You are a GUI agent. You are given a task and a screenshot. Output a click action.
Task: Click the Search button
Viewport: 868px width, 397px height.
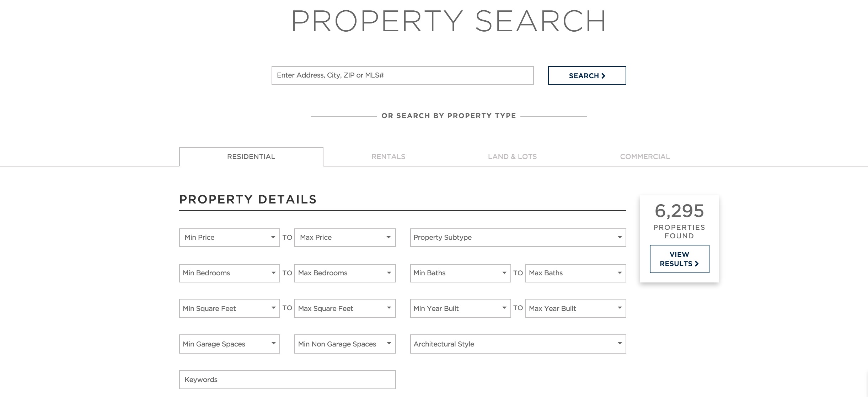tap(587, 75)
